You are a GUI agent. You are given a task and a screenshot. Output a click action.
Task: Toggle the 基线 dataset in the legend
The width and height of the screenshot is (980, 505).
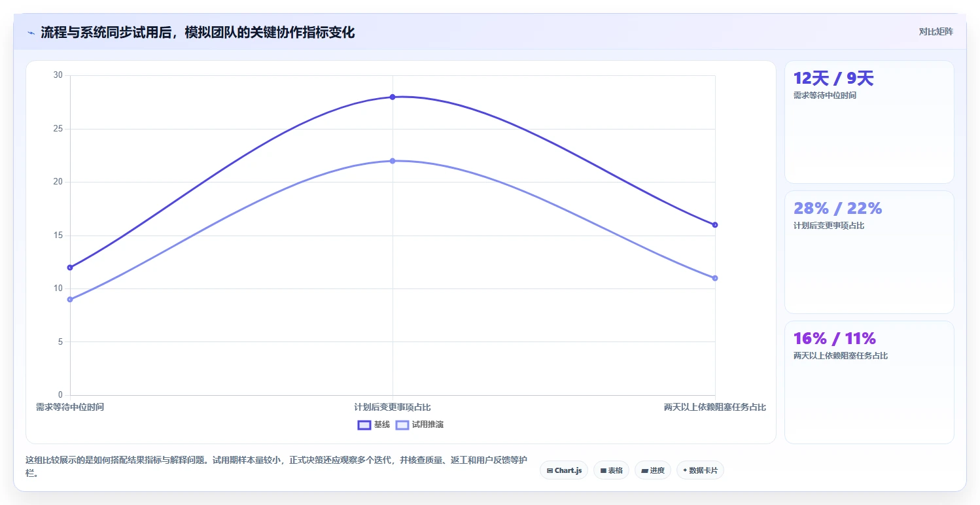click(x=374, y=425)
